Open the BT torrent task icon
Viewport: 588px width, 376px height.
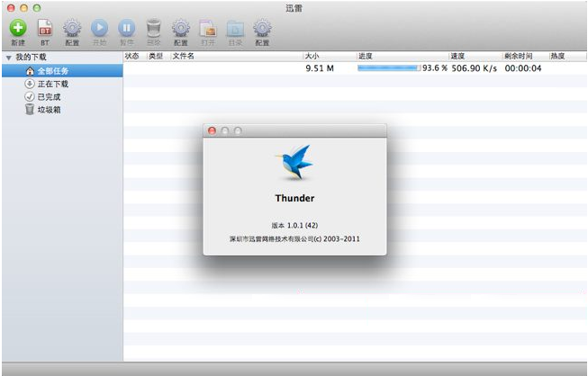point(45,28)
